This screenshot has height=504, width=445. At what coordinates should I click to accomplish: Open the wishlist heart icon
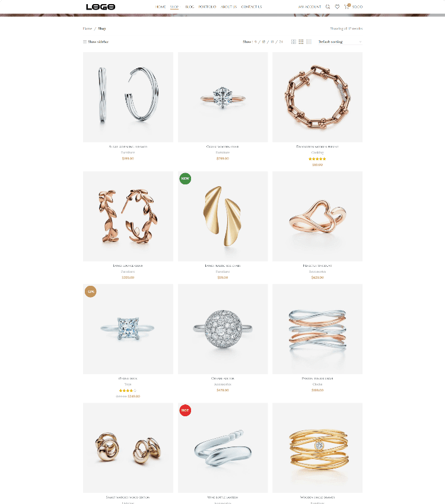[337, 7]
